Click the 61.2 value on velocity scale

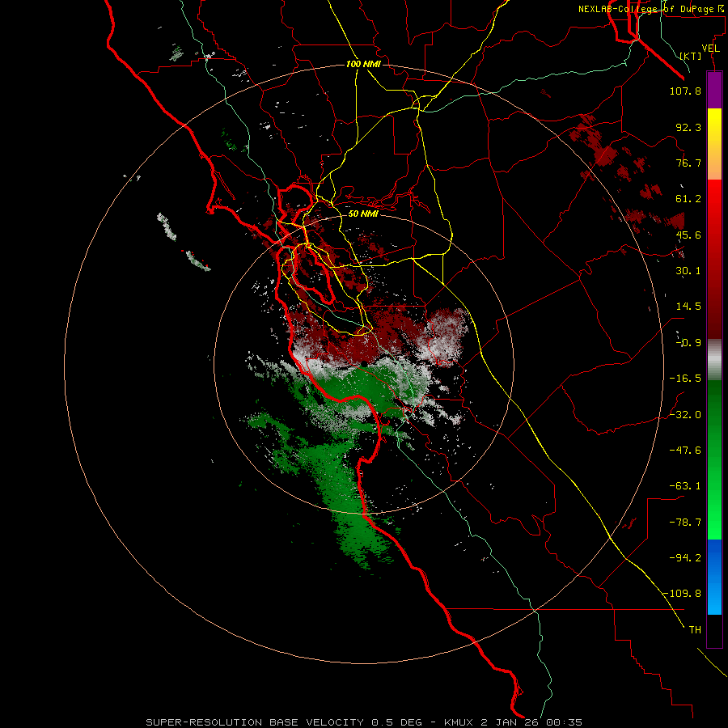[688, 199]
